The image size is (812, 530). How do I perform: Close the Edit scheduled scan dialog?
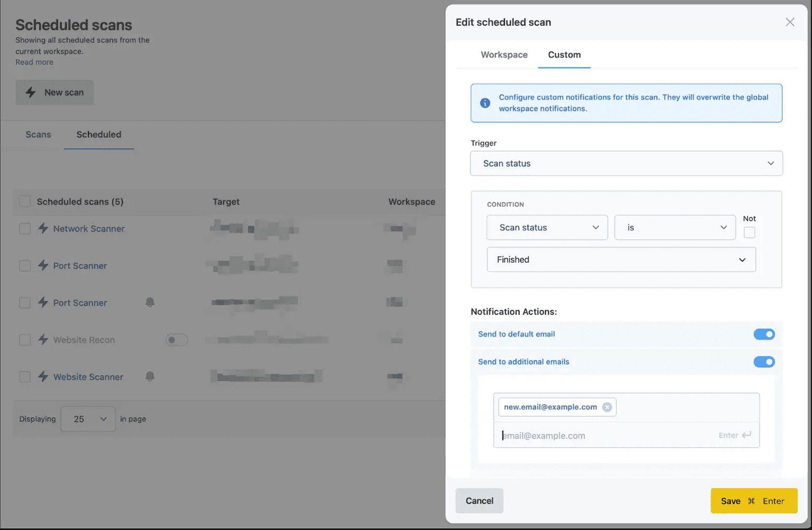(790, 22)
